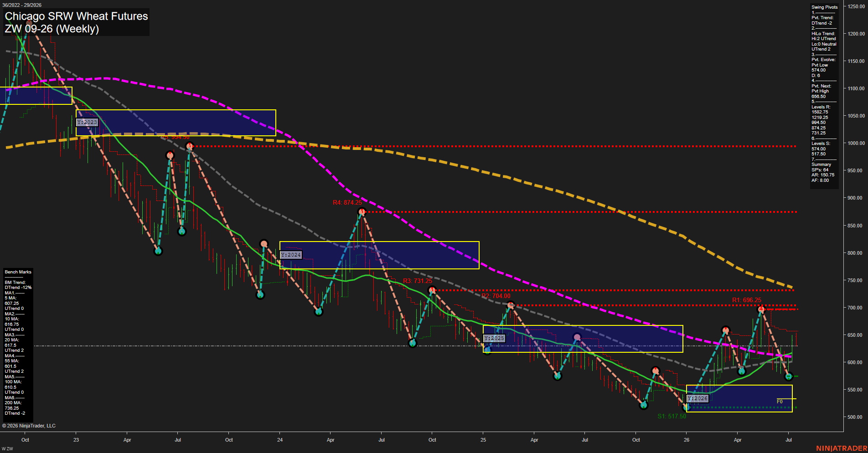The height and width of the screenshot is (453, 868).
Task: Click the 24 year label on time axis
Action: point(280,440)
